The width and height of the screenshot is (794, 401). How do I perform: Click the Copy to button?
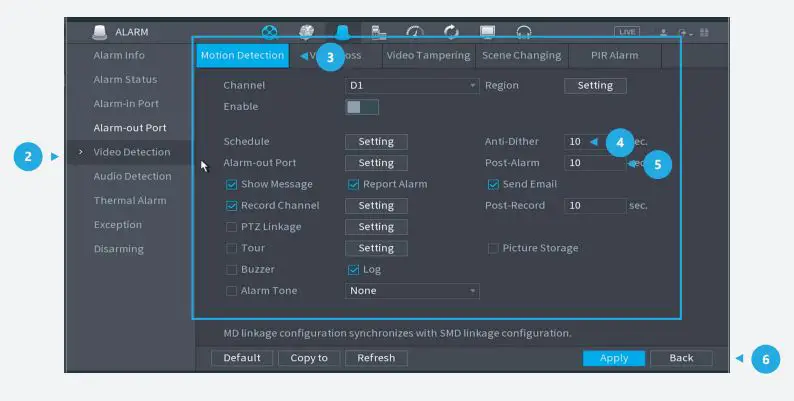pyautogui.click(x=309, y=358)
